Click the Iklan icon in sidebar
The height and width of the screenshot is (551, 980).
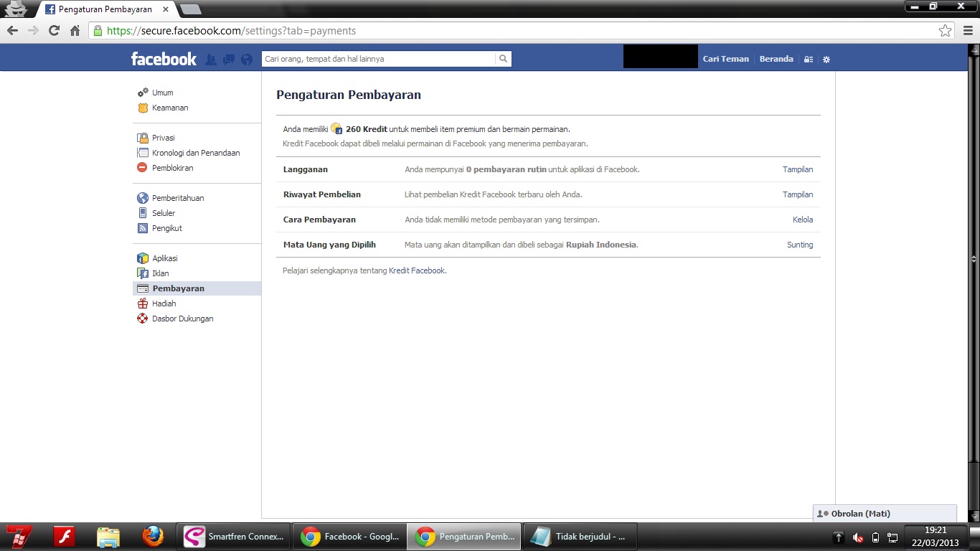pyautogui.click(x=143, y=273)
